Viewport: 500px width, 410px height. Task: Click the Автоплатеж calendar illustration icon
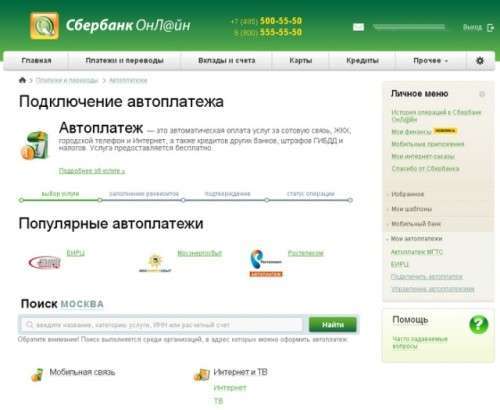(35, 146)
